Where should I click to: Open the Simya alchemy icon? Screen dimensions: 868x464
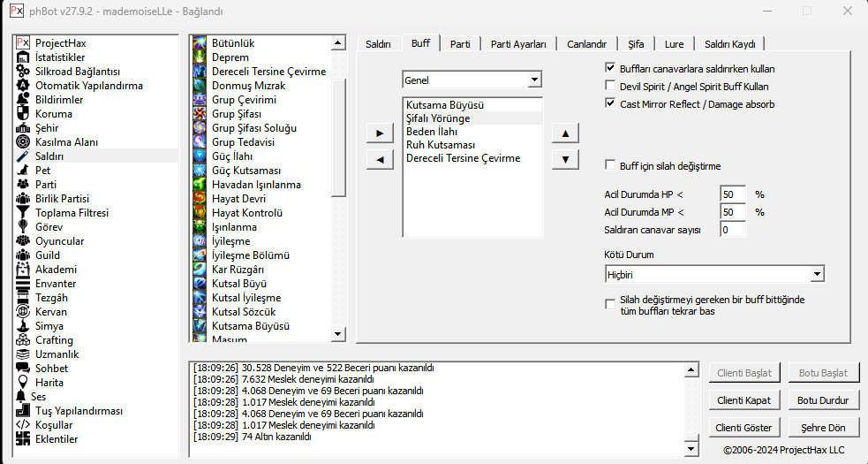click(x=24, y=326)
